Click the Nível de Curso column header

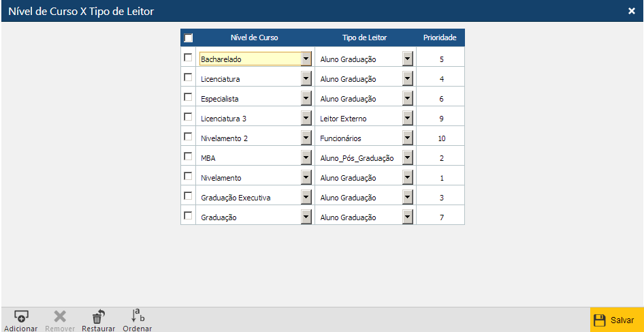[x=254, y=37]
